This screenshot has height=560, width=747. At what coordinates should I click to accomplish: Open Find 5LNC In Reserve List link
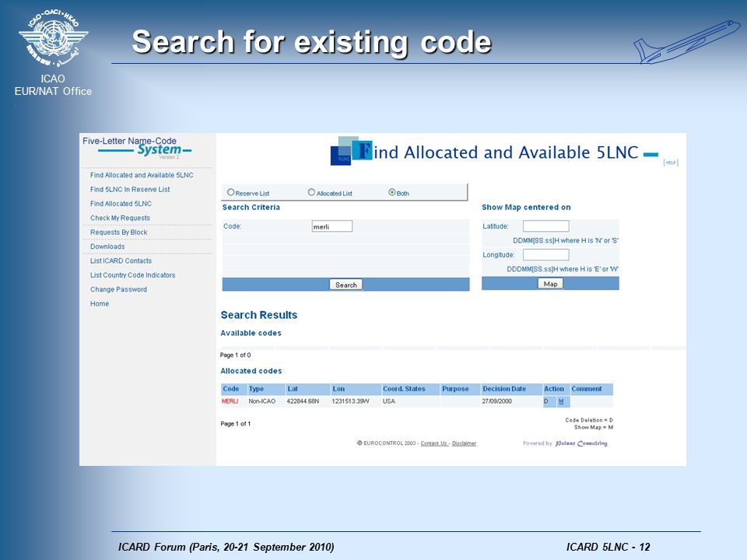pos(130,190)
